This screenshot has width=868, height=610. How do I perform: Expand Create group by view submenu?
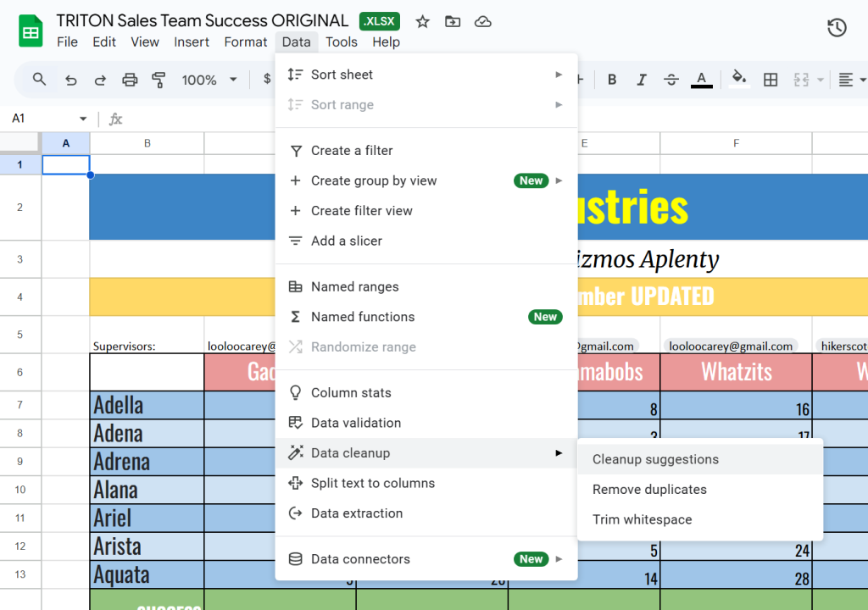tap(426, 180)
